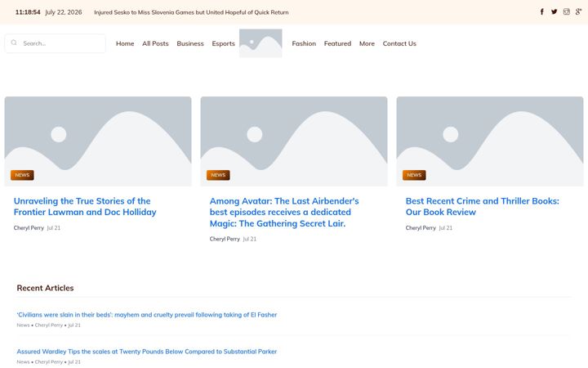
Task: Open the Fashion menu item
Action: tap(304, 43)
